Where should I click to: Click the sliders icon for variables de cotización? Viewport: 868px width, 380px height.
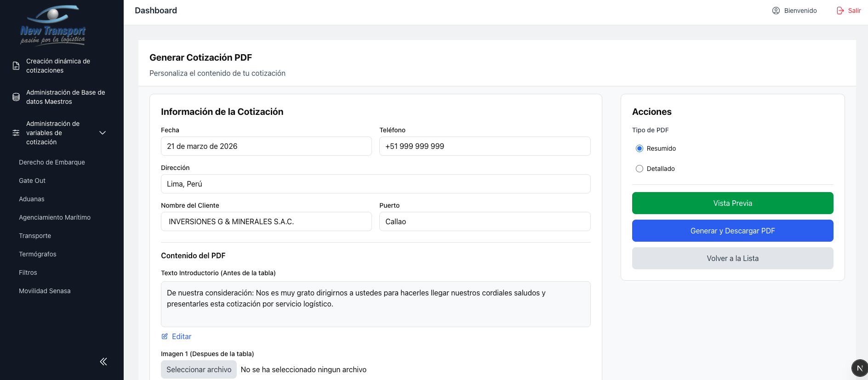point(16,133)
